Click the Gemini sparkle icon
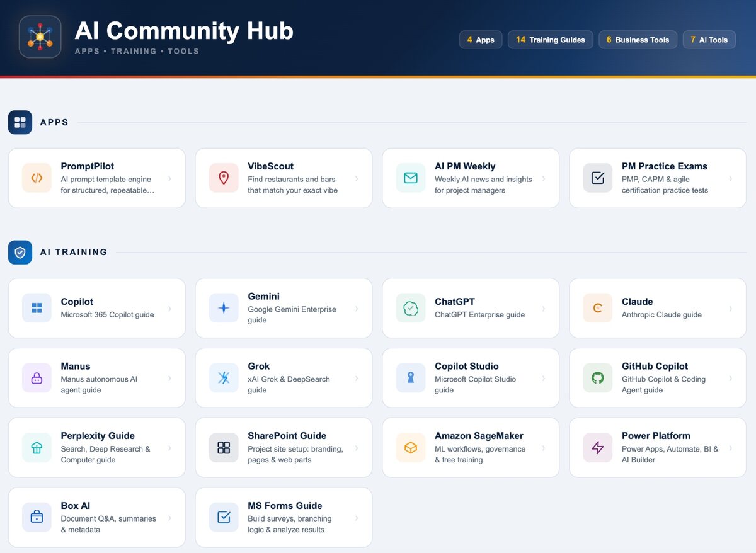This screenshot has width=756, height=553. (x=224, y=308)
